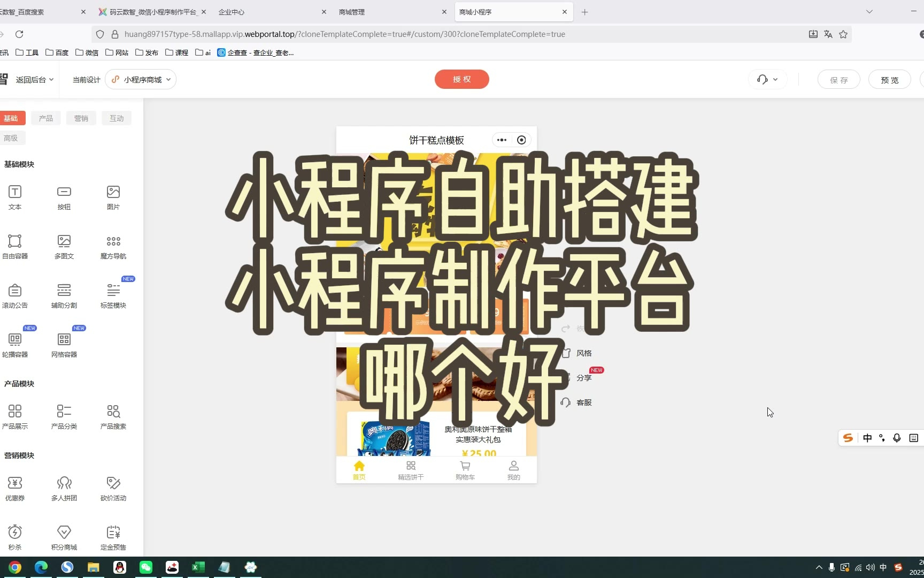This screenshot has width=924, height=578.
Task: Click the browser address bar URL
Action: 344,34
